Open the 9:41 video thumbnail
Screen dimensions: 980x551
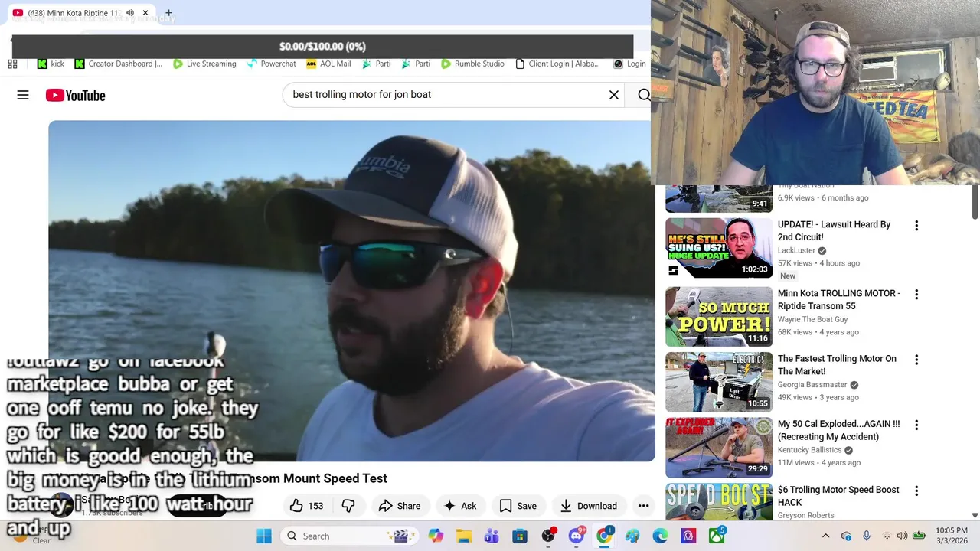(x=719, y=198)
